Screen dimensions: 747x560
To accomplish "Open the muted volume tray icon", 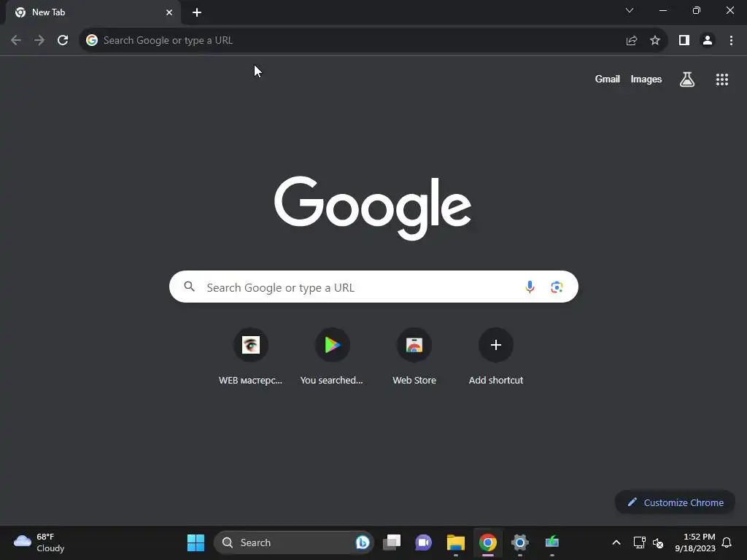I will [658, 542].
